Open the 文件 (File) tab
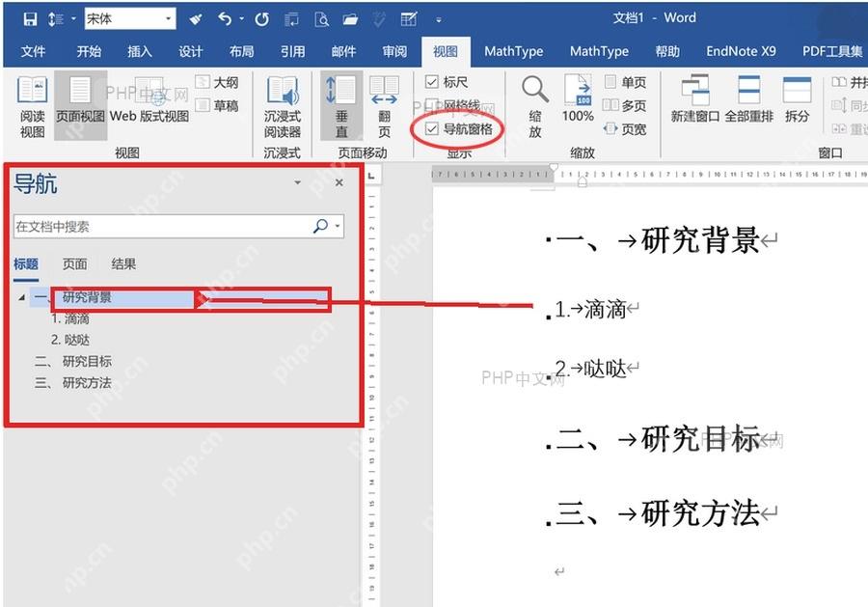The height and width of the screenshot is (607, 868). (x=33, y=51)
